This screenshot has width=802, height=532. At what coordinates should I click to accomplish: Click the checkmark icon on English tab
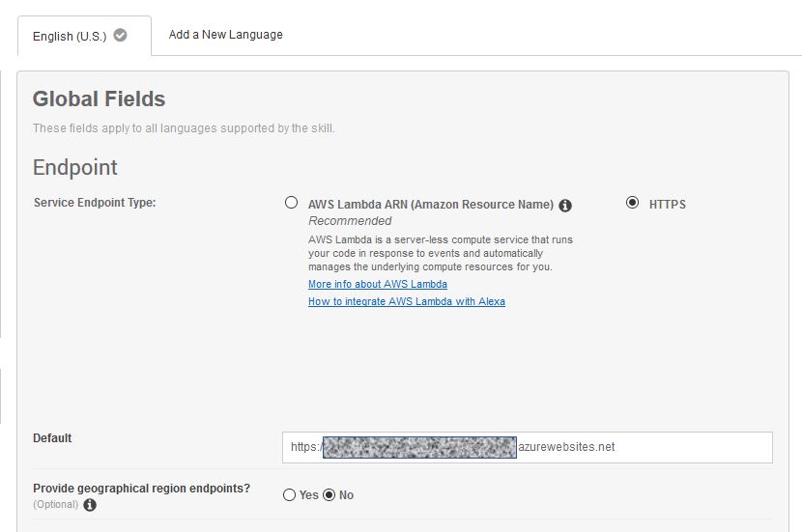tap(120, 35)
